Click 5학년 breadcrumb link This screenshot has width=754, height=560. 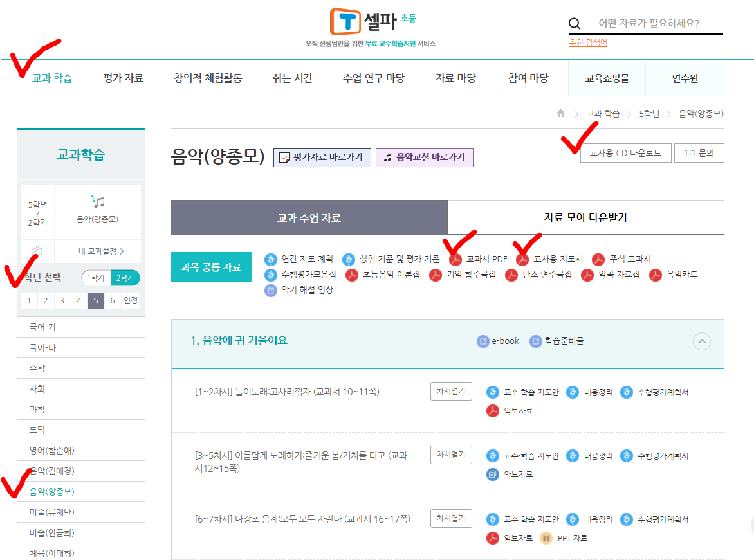coord(648,114)
